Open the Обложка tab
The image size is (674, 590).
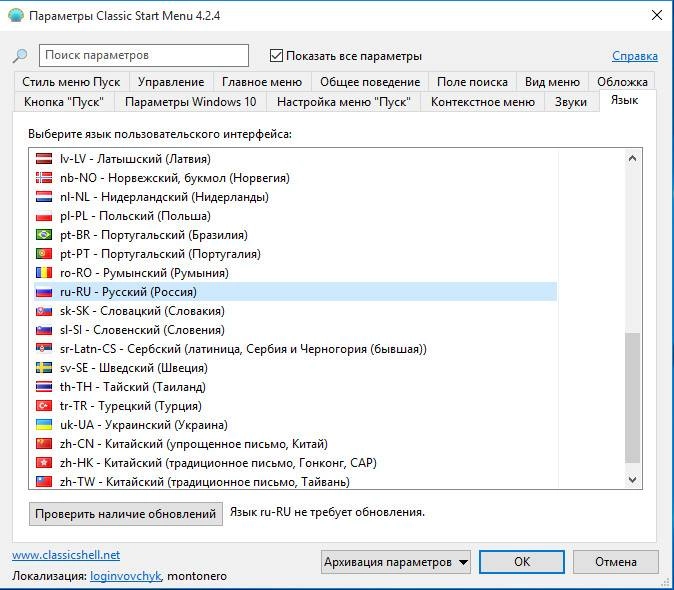622,82
